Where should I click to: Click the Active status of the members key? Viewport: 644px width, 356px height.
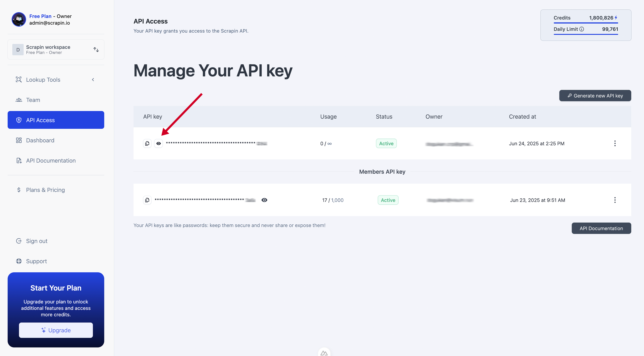click(388, 200)
